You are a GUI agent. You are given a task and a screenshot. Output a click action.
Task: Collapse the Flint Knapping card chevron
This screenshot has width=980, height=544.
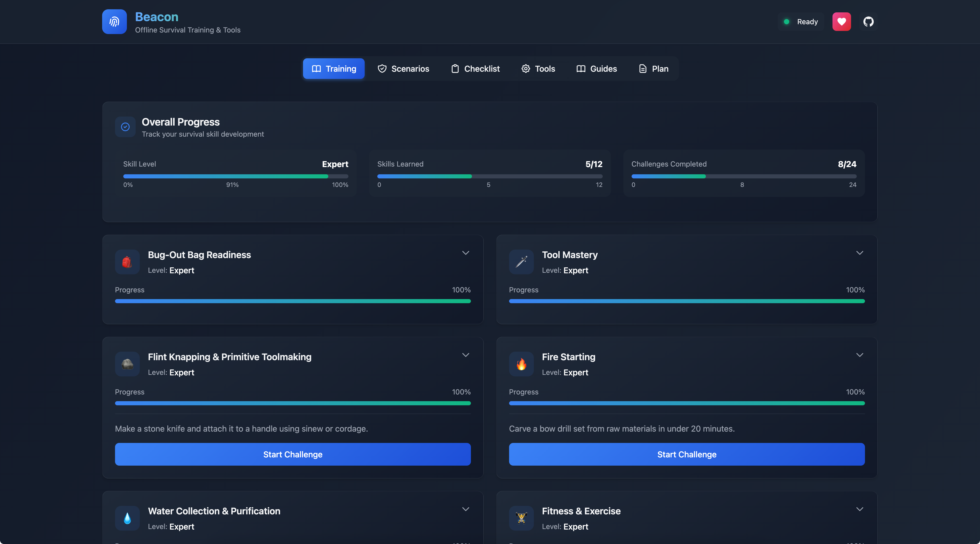pos(465,355)
